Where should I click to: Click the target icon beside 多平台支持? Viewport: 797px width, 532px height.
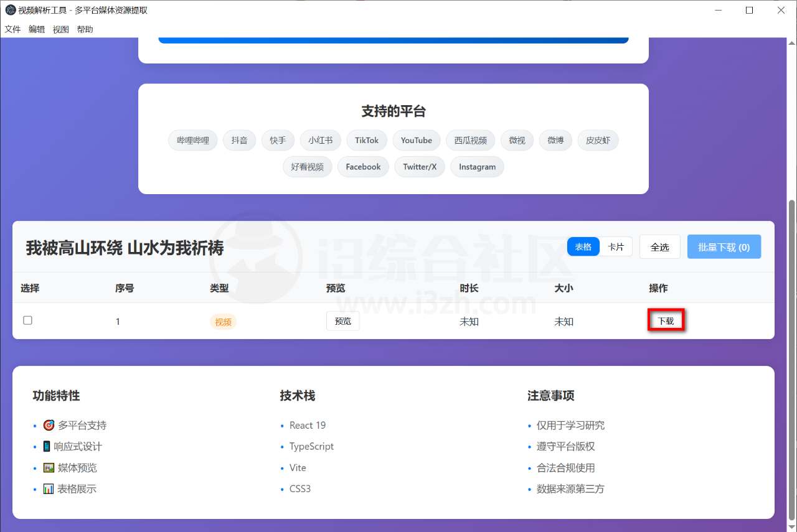[49, 425]
